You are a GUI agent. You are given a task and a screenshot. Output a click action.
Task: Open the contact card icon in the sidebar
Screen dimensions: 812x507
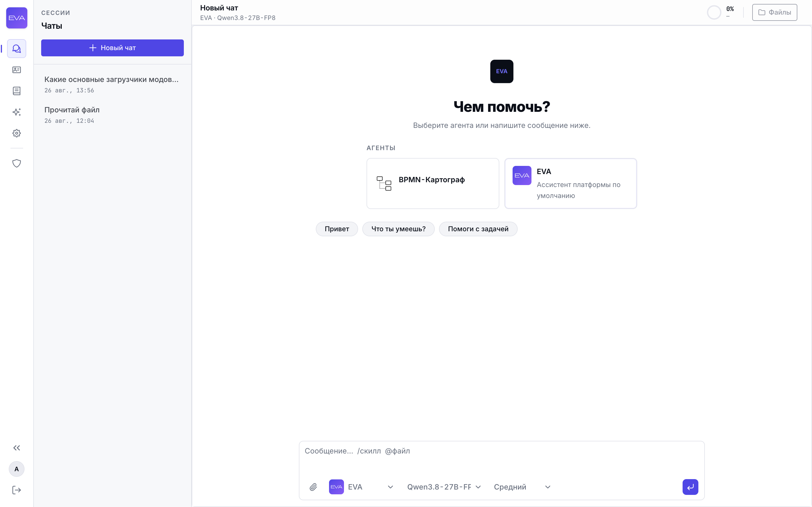click(x=16, y=70)
